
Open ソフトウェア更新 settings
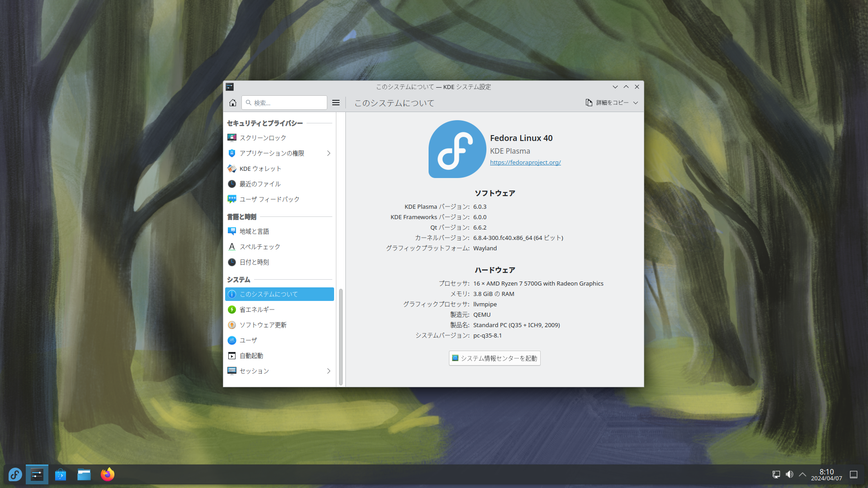(263, 325)
